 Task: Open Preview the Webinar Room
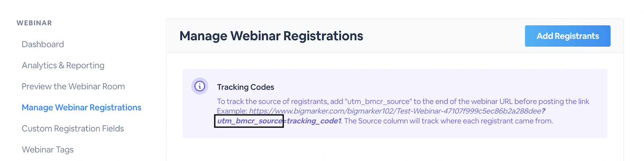tap(73, 86)
